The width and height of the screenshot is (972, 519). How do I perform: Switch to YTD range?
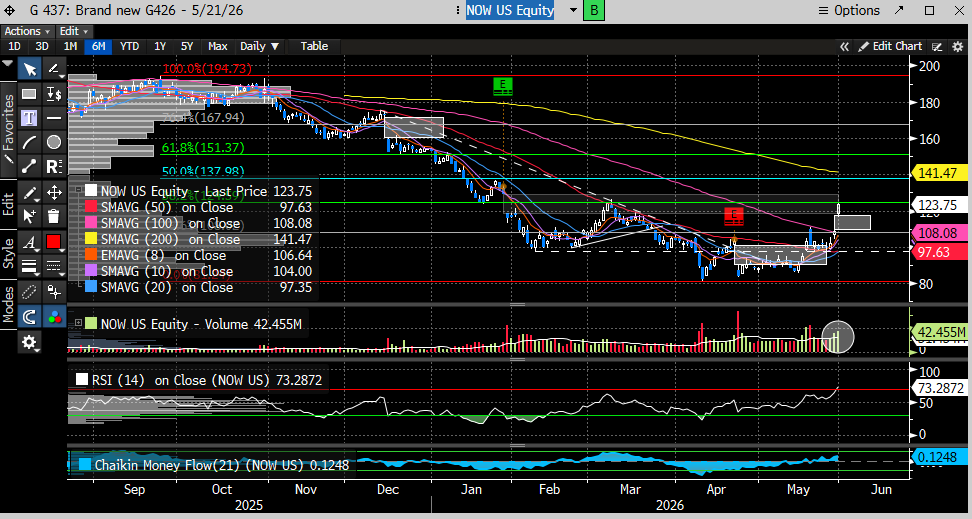point(129,47)
